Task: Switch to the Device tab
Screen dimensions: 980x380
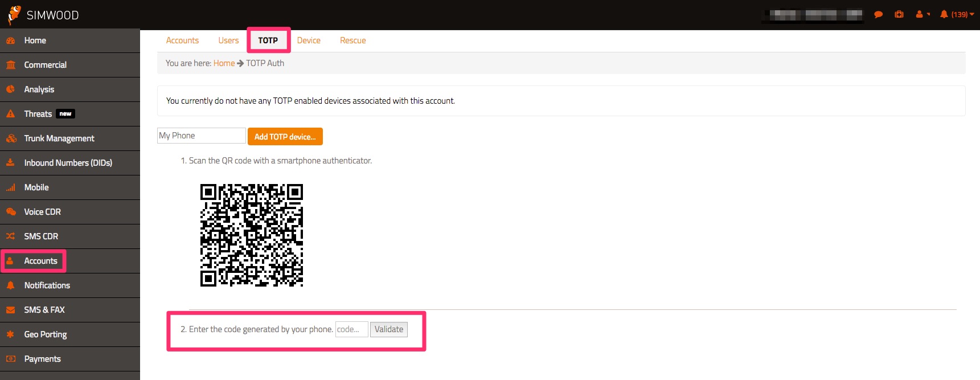Action: tap(309, 40)
